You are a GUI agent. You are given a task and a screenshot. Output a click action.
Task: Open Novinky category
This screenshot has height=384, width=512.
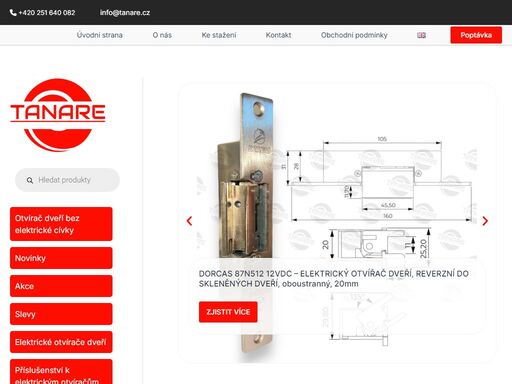click(61, 258)
